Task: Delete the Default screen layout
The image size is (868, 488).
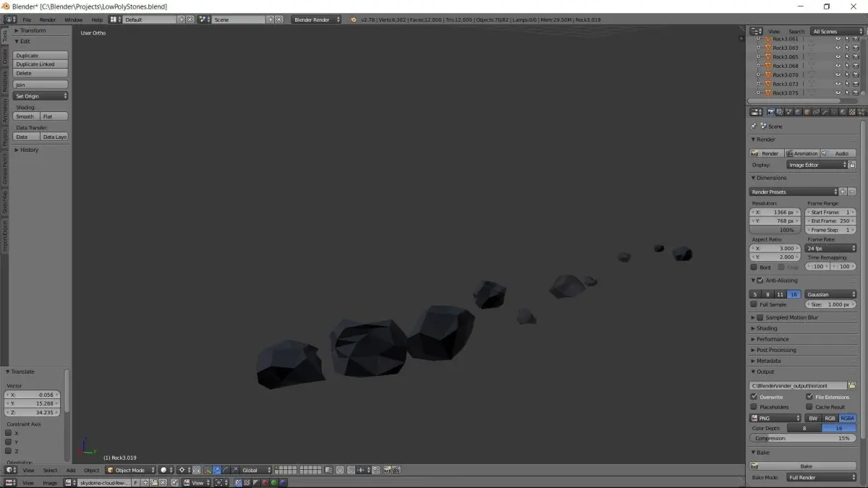Action: pos(190,20)
